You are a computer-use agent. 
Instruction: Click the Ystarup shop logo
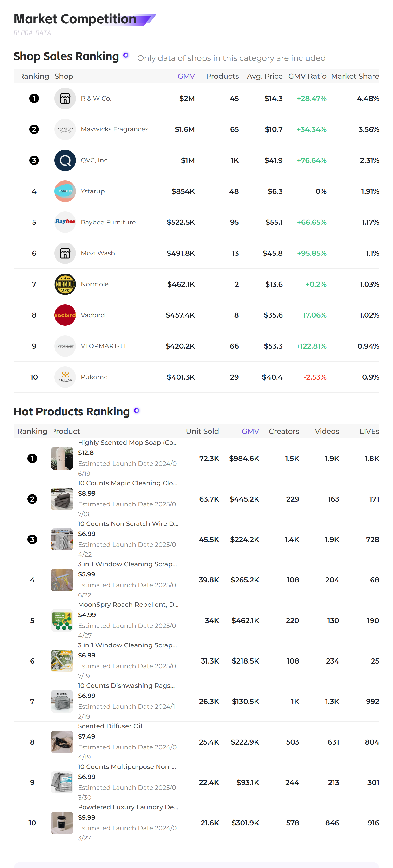[x=65, y=191]
